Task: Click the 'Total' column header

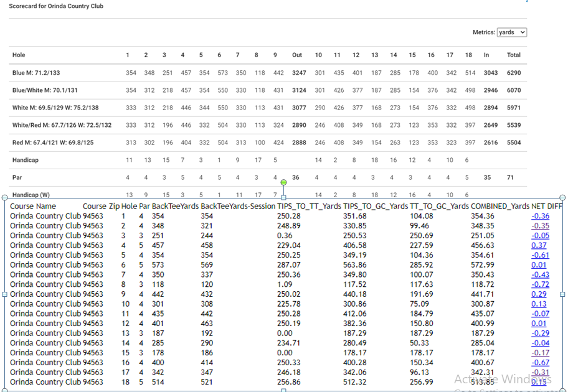Action: (x=514, y=55)
